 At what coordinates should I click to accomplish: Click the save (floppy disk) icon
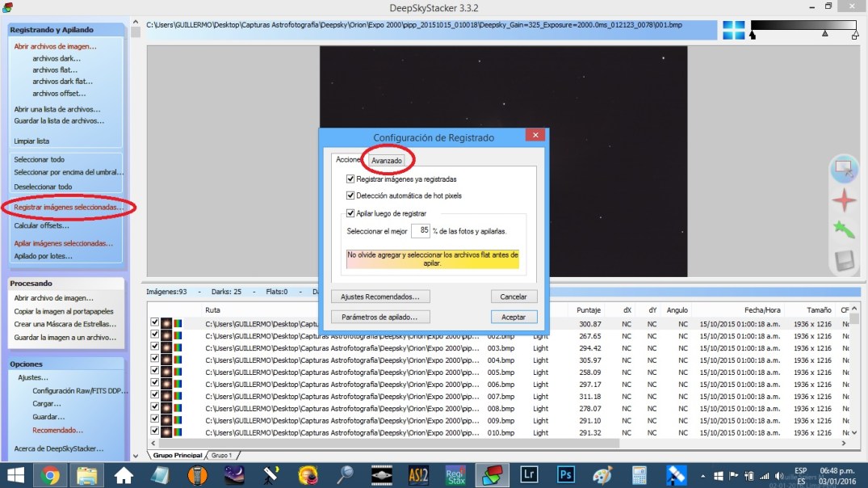[844, 261]
